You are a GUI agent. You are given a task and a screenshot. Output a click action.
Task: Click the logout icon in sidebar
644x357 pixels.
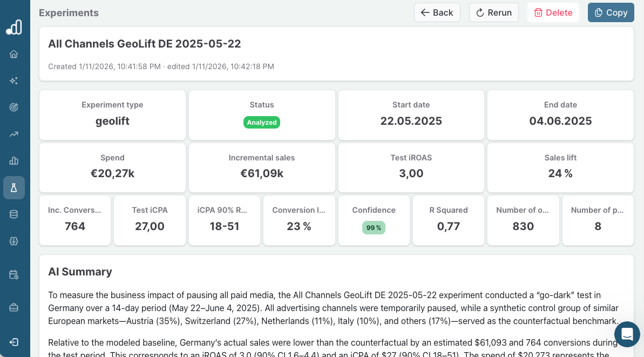click(14, 342)
